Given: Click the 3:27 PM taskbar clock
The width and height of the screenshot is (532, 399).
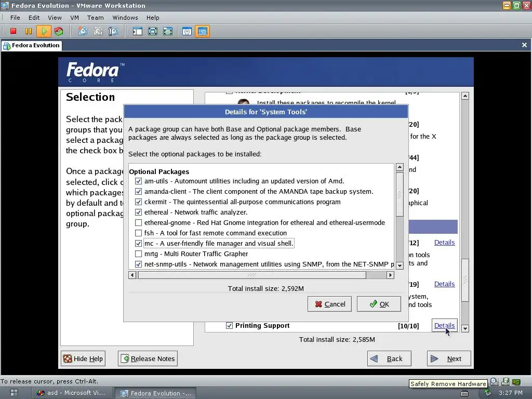Looking at the screenshot, I should pyautogui.click(x=511, y=393).
